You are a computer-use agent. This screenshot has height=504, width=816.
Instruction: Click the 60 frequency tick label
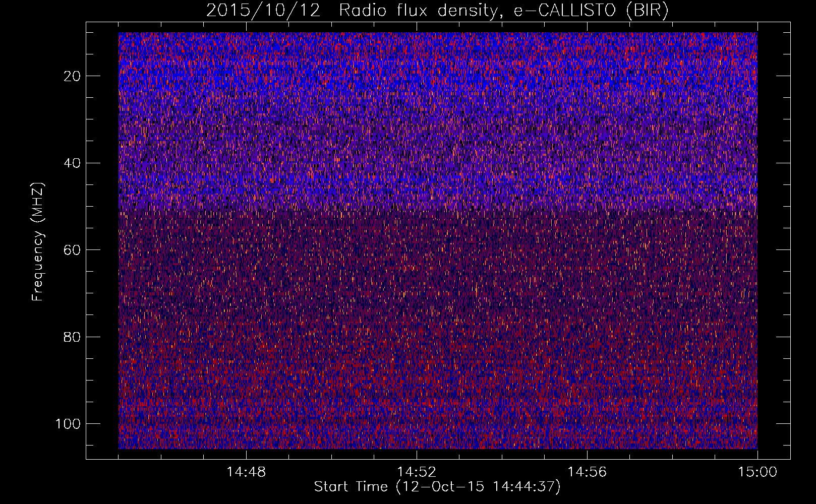tap(72, 250)
